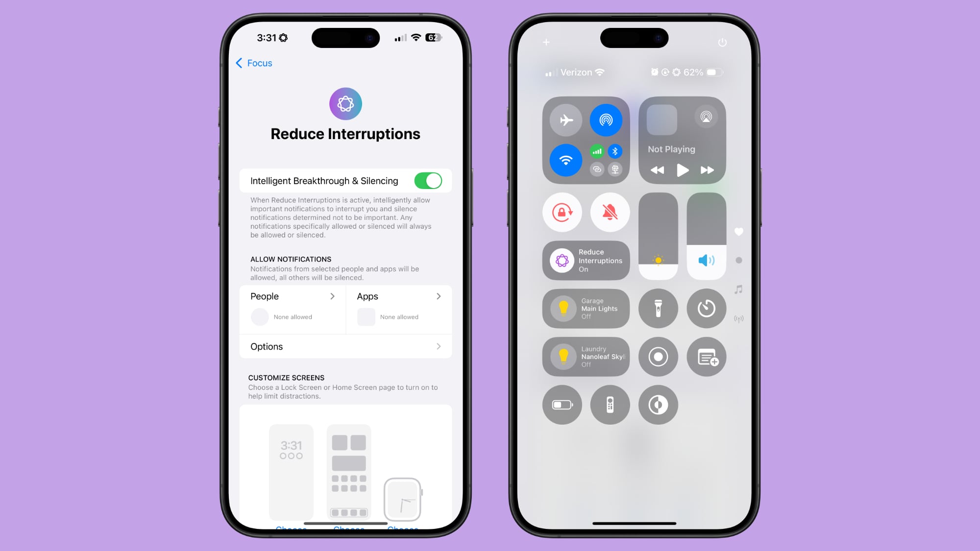Toggle silent/mute bell icon
The height and width of the screenshot is (551, 980).
(610, 211)
